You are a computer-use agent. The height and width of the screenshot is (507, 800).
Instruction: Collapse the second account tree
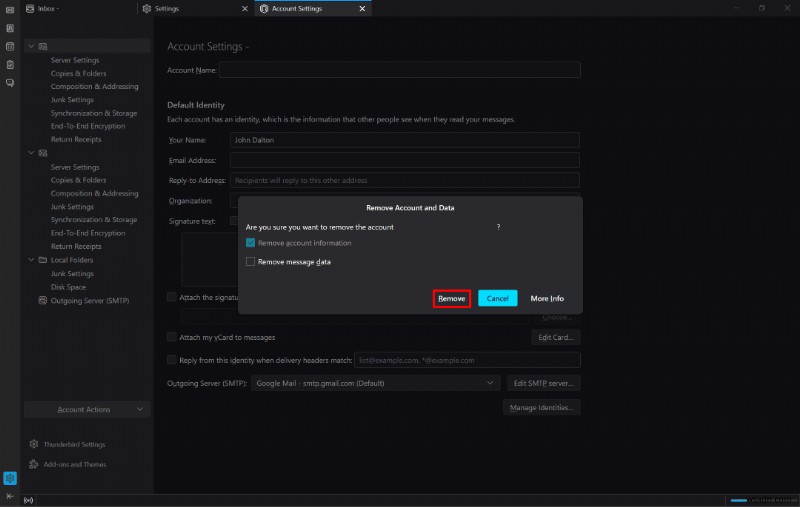click(31, 153)
